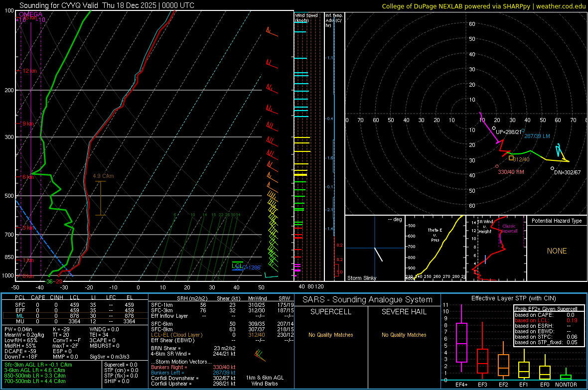588x390 pixels.
Task: Click the 'Classic Supercell' label
Action: (509, 229)
